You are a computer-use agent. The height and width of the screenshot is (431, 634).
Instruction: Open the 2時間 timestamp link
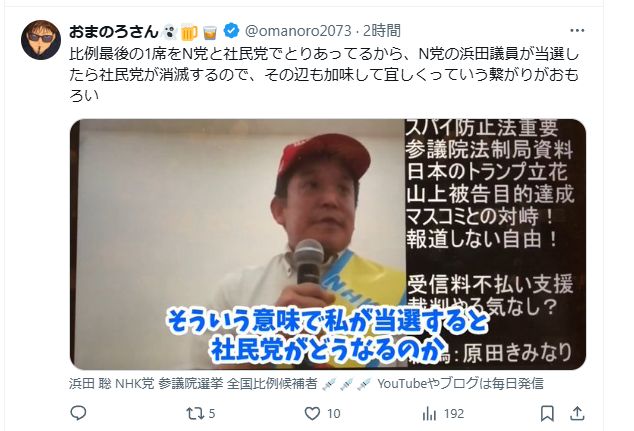pos(382,31)
